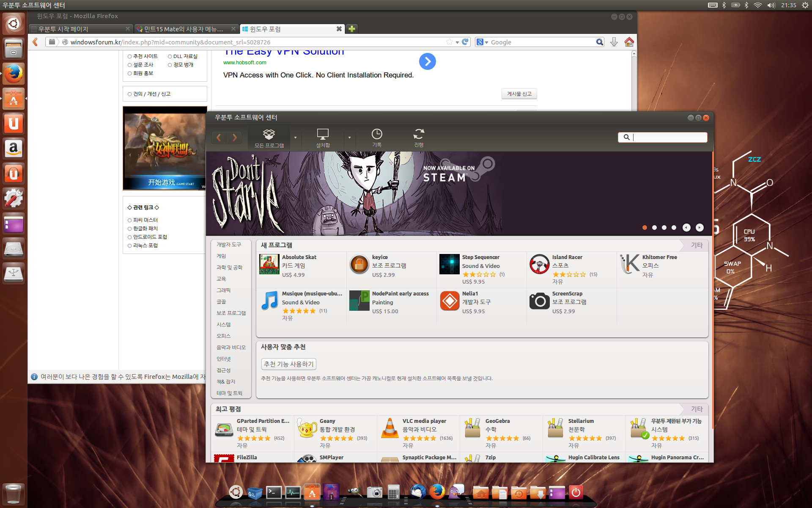The width and height of the screenshot is (812, 508).
Task: Select 추천 사이트 radio in forum sidebar
Action: (130, 56)
